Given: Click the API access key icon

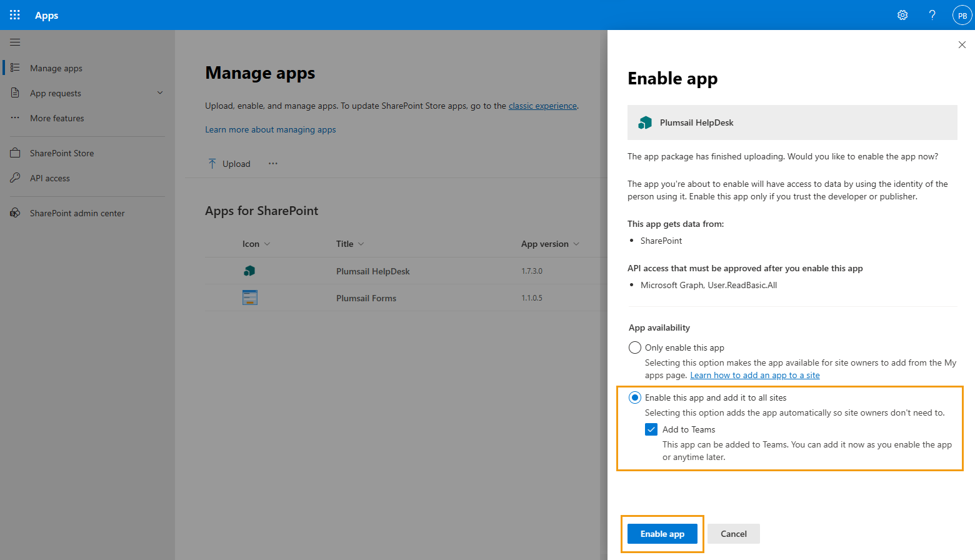Looking at the screenshot, I should point(14,177).
